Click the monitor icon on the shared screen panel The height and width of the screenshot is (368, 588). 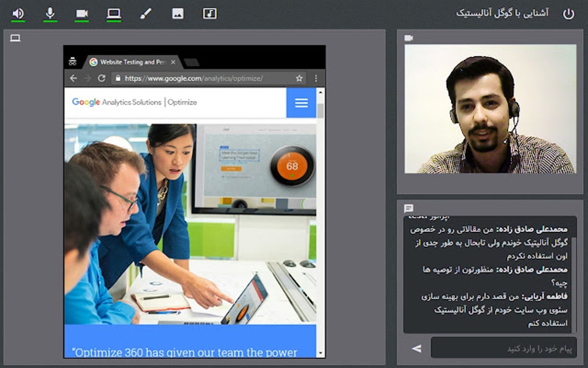click(14, 37)
